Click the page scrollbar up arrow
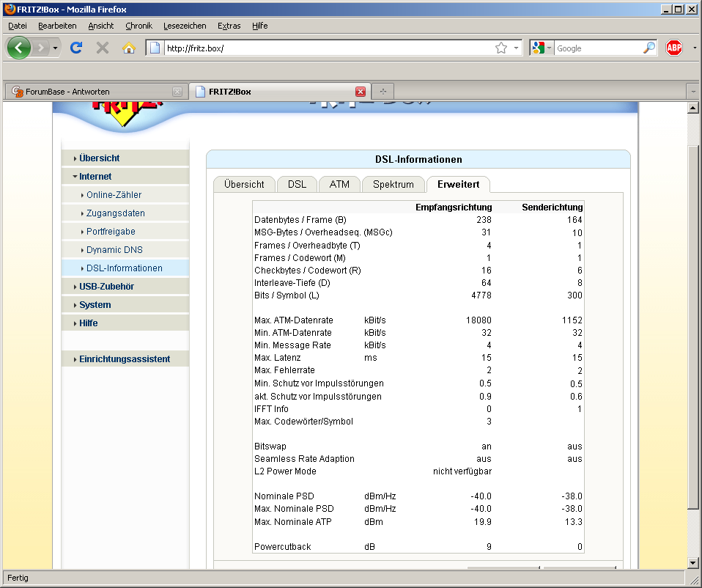This screenshot has width=702, height=588. point(693,108)
